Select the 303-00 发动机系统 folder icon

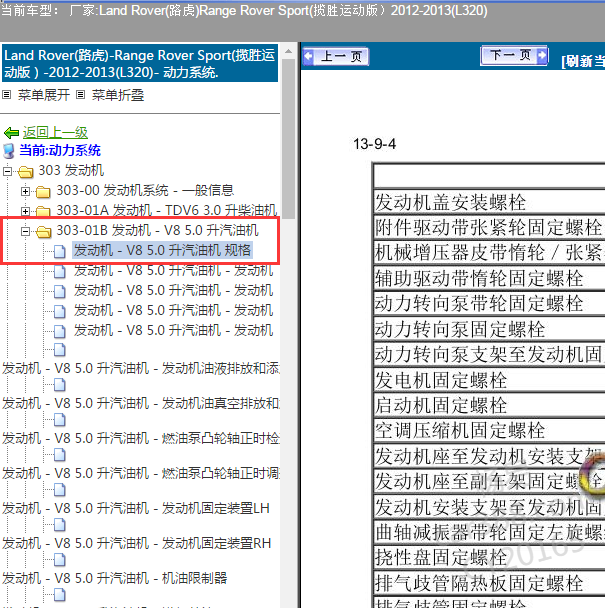click(43, 192)
